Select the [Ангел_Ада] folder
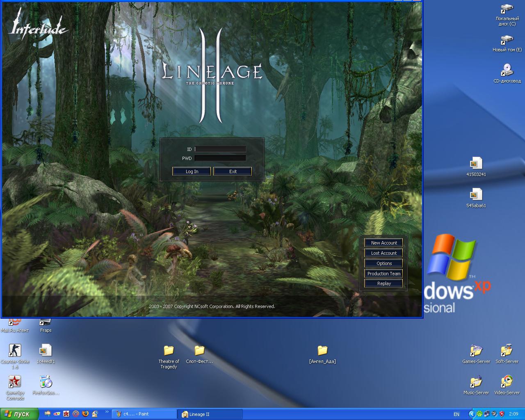 coord(322,354)
